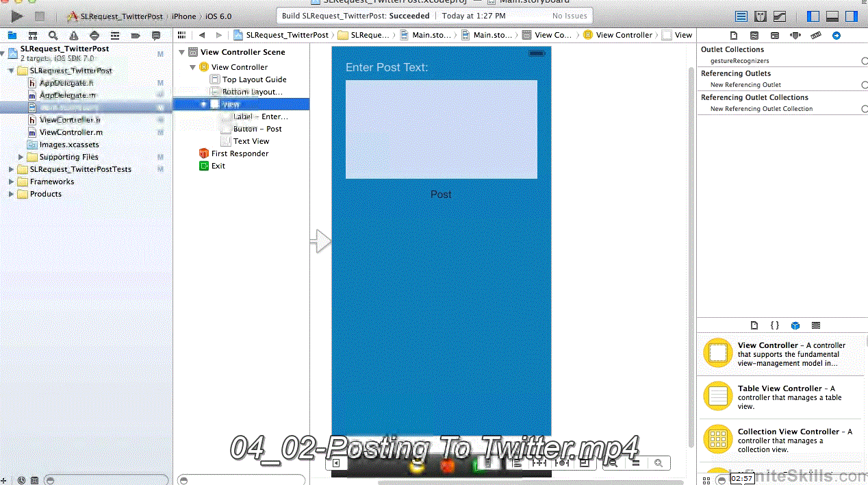
Task: Click the light text view area
Action: (441, 129)
